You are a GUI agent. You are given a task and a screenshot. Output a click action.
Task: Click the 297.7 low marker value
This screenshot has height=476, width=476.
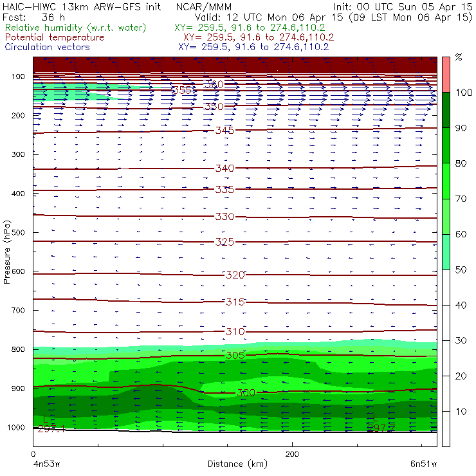pos(381,428)
